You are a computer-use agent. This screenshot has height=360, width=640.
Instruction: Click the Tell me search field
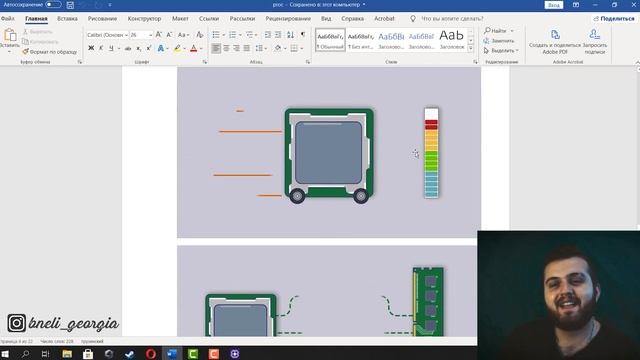tap(452, 18)
